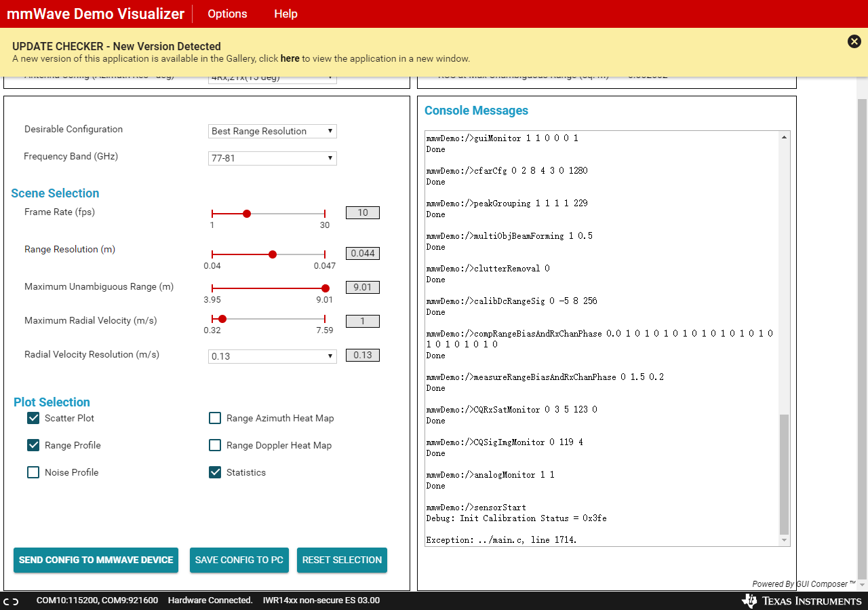The width and height of the screenshot is (868, 610).
Task: Click the 'clutterRemoval 0' console line
Action: click(x=488, y=269)
